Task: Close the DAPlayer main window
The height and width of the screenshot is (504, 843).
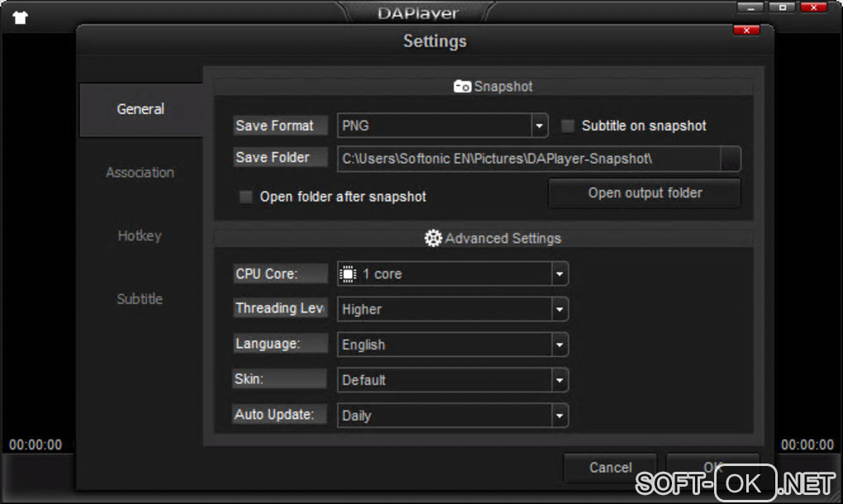Action: coord(814,7)
